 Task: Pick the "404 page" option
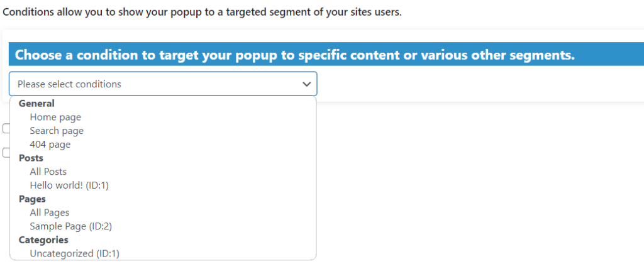pos(50,145)
